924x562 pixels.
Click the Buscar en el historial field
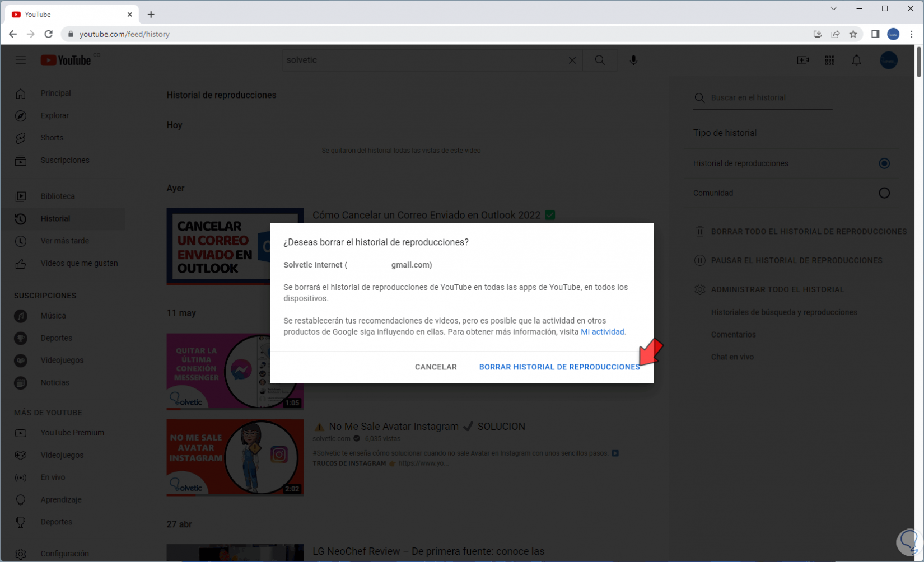point(763,98)
